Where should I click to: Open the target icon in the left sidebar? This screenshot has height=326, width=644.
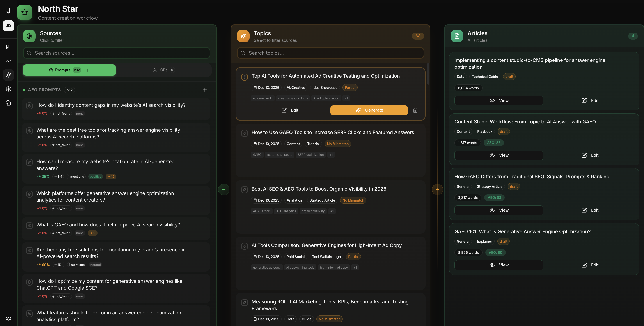pos(8,89)
